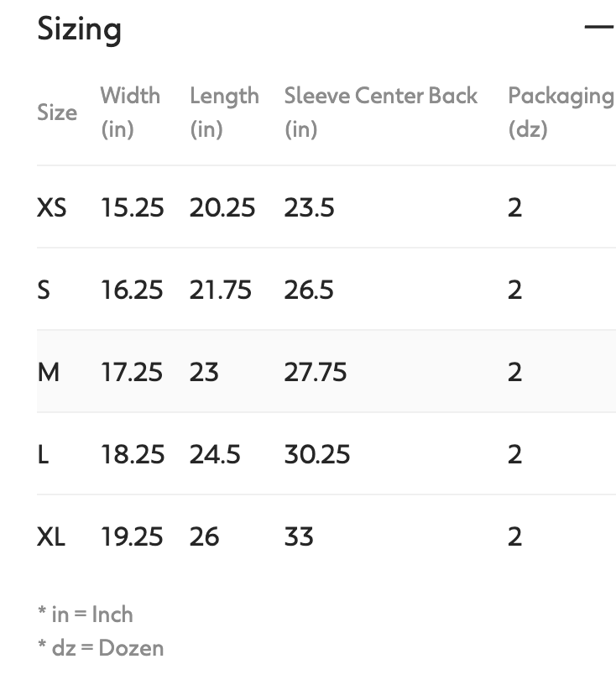616x680 pixels.
Task: Click the Sizing section heading
Action: tap(76, 29)
